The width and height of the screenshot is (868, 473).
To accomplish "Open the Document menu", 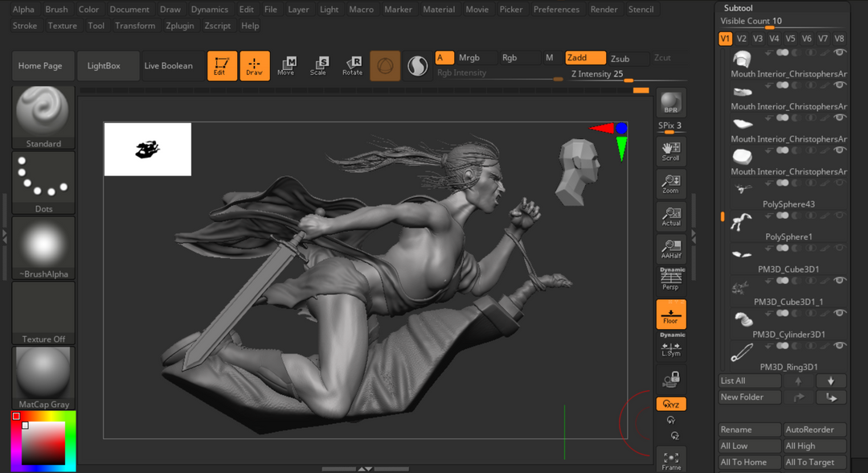I will pyautogui.click(x=129, y=10).
